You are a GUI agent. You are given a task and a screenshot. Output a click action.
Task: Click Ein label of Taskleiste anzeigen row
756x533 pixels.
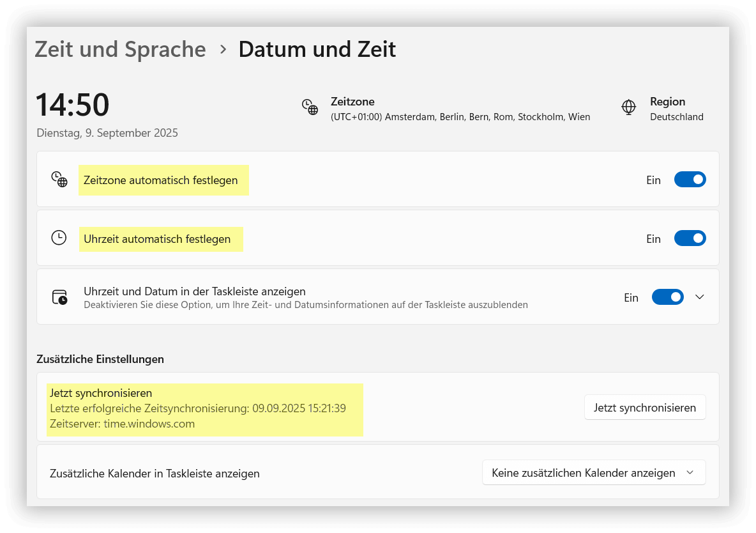click(x=631, y=298)
